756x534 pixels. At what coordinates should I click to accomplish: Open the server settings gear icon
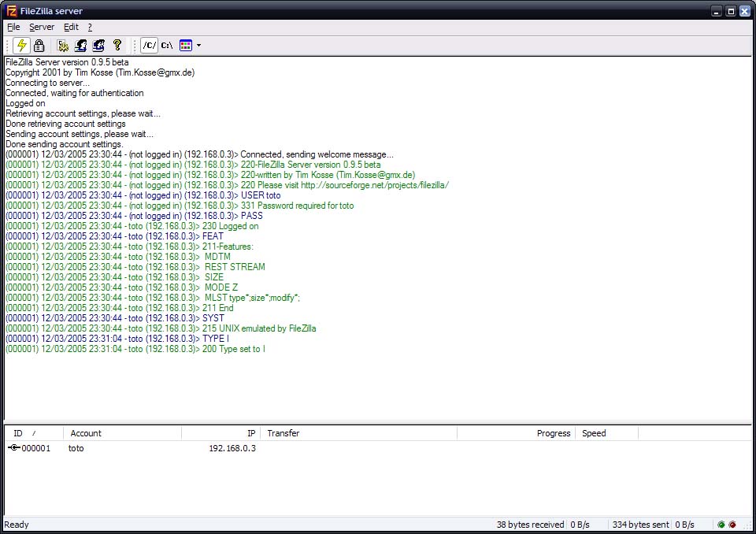pyautogui.click(x=63, y=46)
